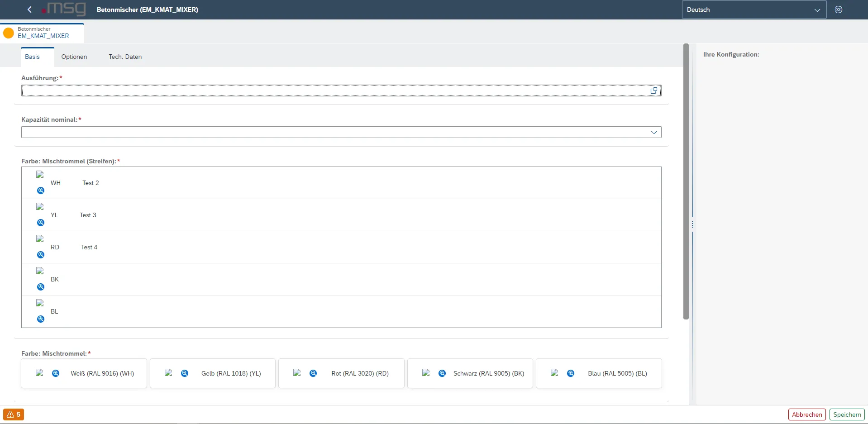Open the Kapazität nominal dropdown
This screenshot has width=868, height=424.
coord(653,132)
